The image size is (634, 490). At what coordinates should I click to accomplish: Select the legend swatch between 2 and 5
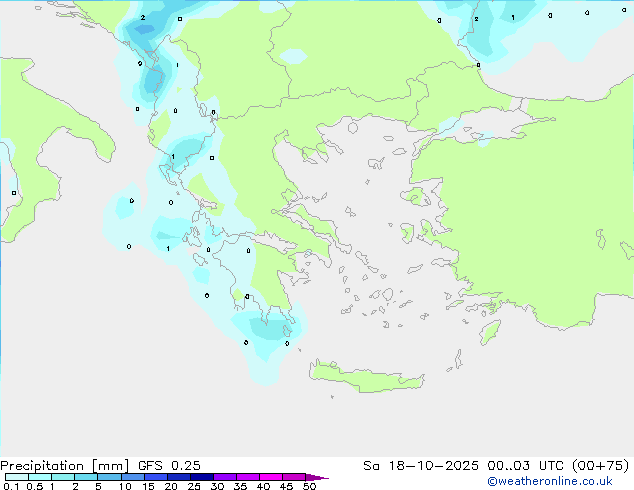pos(86,477)
